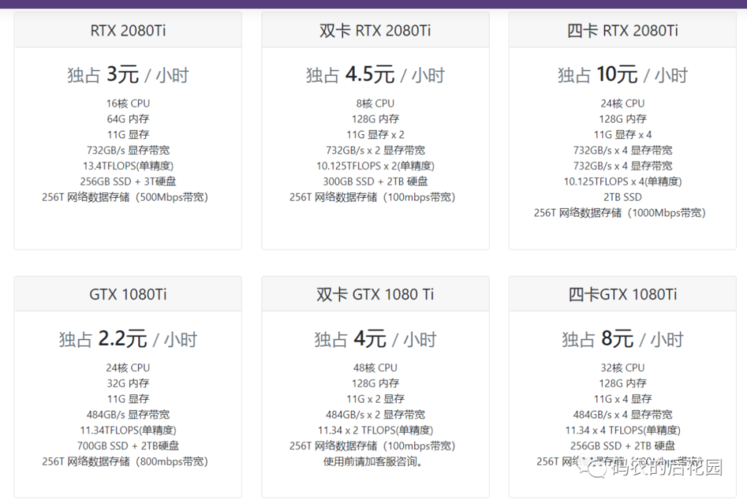Choose the 四卡GTX 1080Ti plan header
The image size is (747, 500).
point(622,294)
